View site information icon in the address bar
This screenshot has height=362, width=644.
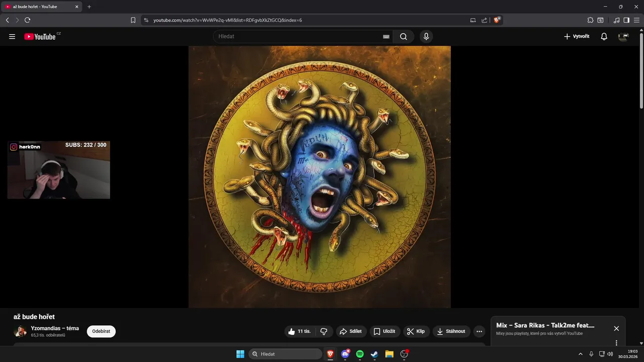(x=146, y=20)
